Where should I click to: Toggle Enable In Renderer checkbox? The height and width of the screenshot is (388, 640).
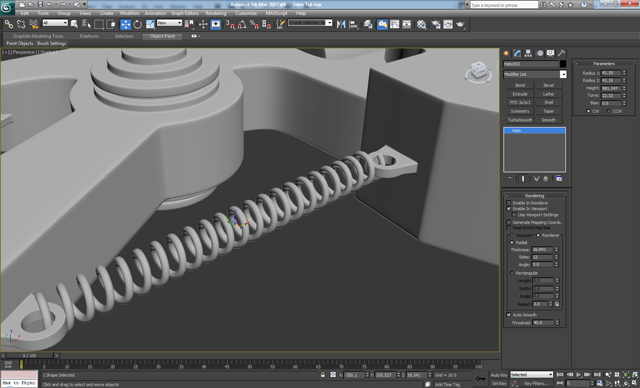tap(509, 203)
